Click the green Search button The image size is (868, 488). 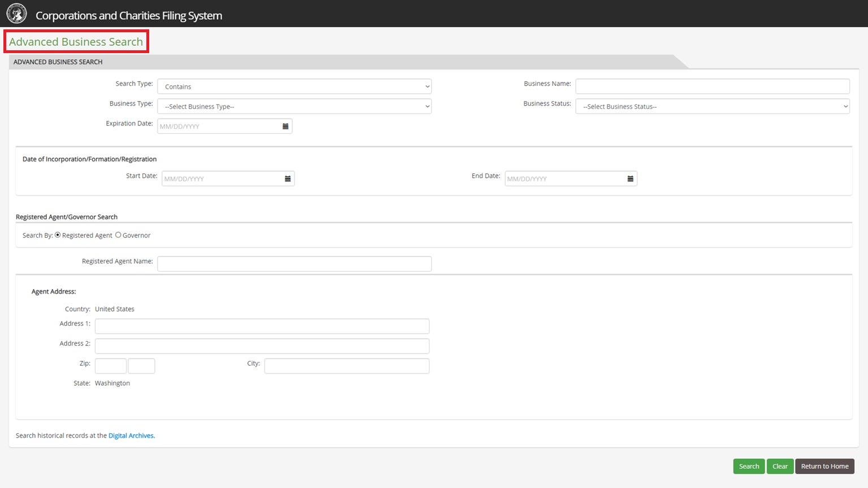[749, 466]
